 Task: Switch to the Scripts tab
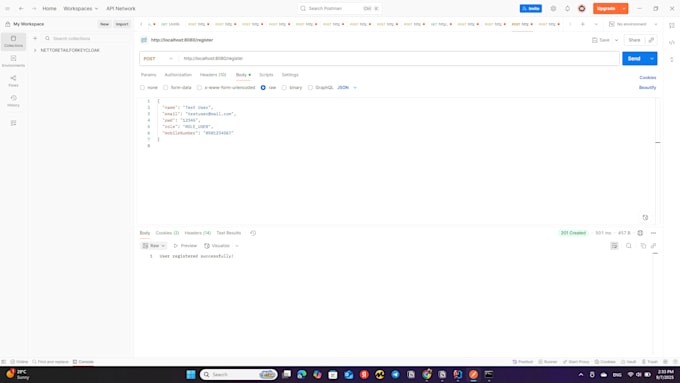pos(266,75)
